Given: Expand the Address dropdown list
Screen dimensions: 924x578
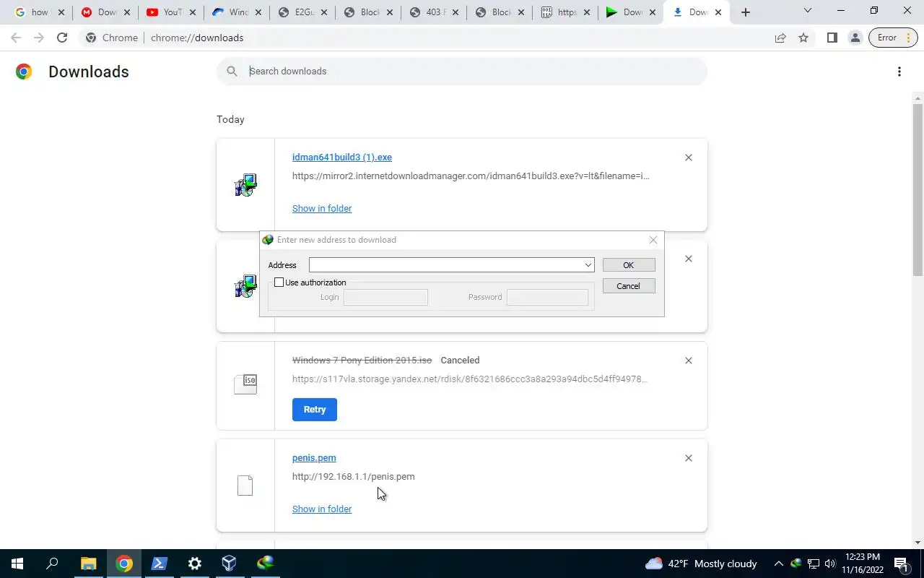Looking at the screenshot, I should [588, 265].
